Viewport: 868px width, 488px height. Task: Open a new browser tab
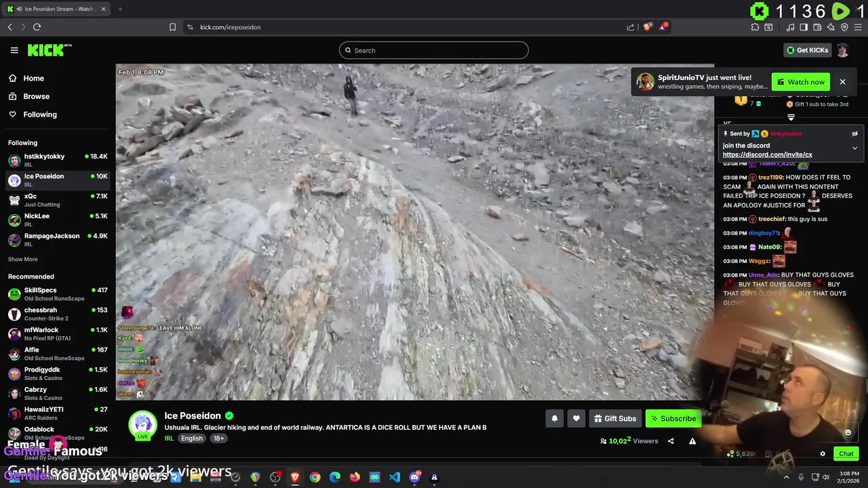120,9
